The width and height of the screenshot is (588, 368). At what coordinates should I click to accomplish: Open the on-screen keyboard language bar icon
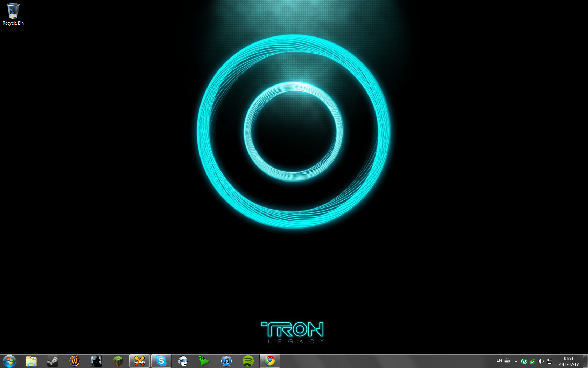[507, 360]
